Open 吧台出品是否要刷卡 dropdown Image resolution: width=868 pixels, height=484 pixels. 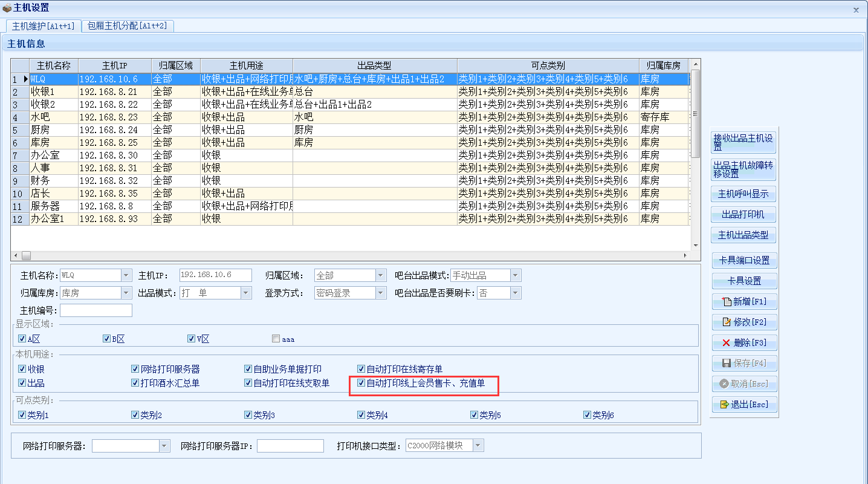coord(515,293)
